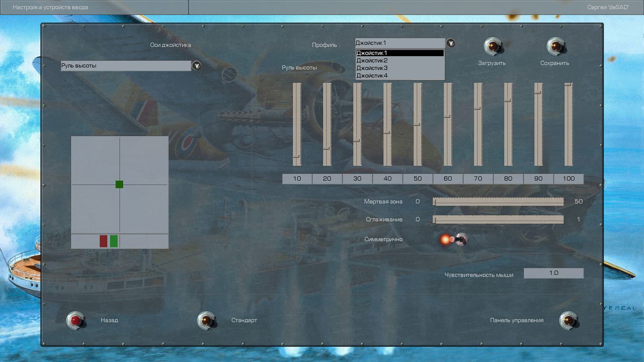Click the vertical curve slider above 90
The image size is (644, 362).
click(538, 124)
